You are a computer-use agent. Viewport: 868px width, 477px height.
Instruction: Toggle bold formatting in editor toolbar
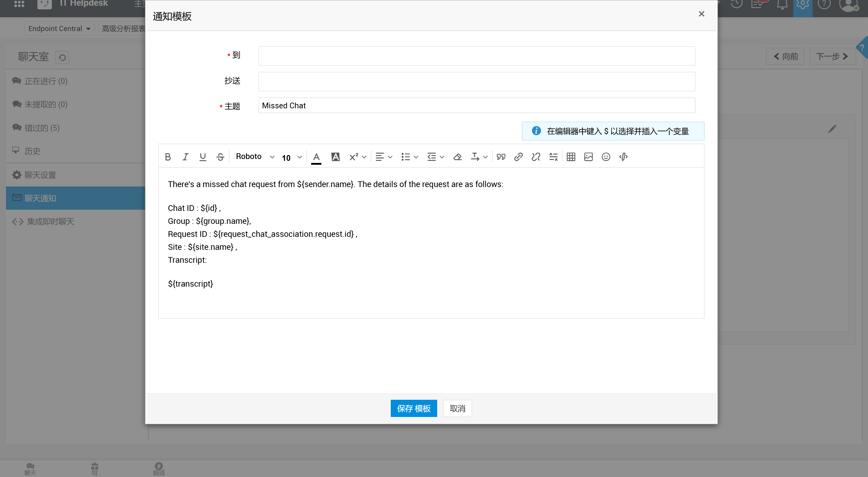coord(168,157)
